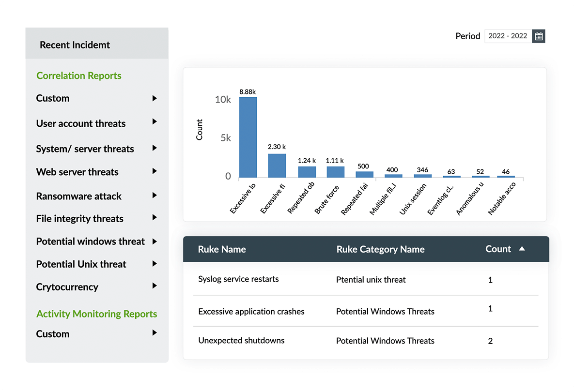This screenshot has height=392, width=574.
Task: Expand the Custom correlation reports arrow
Action: [x=155, y=98]
